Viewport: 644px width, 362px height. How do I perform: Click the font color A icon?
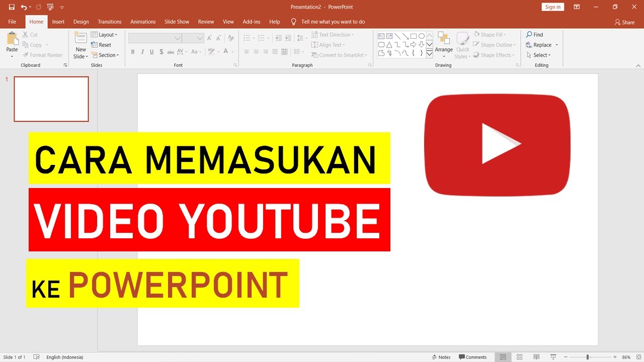coord(226,52)
